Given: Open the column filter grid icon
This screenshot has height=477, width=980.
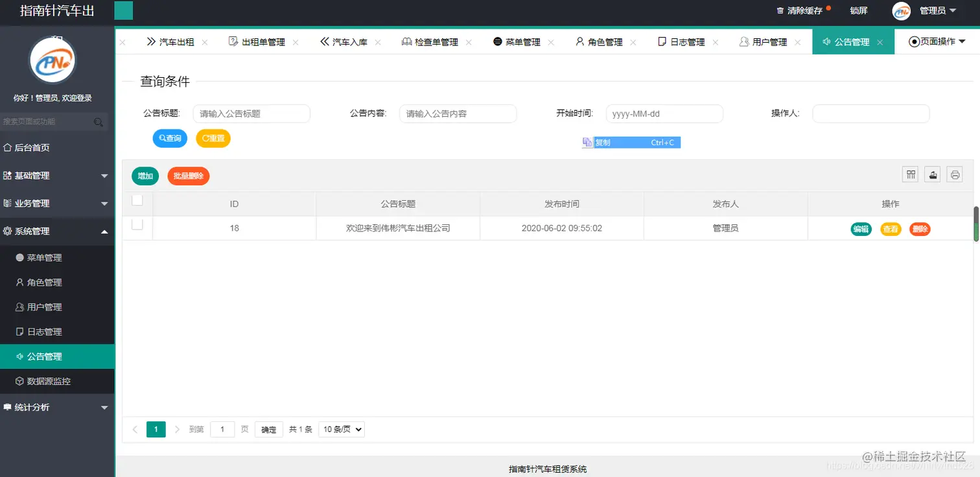Looking at the screenshot, I should coord(911,174).
